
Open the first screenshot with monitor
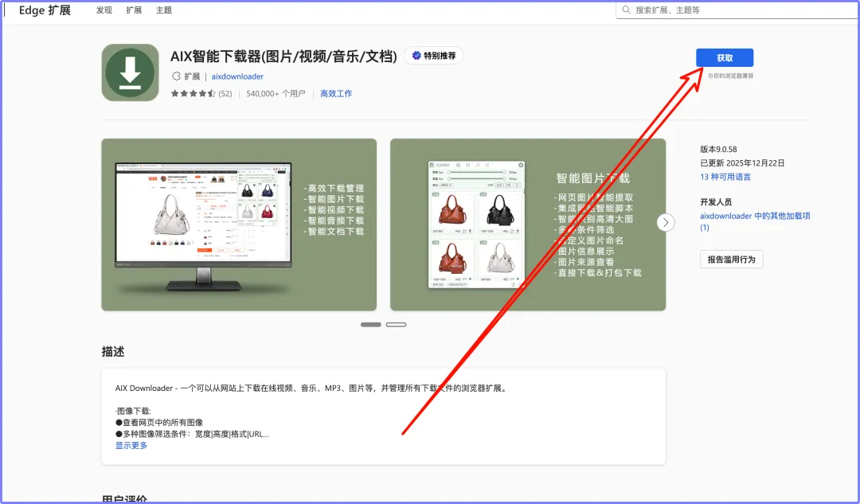point(239,225)
